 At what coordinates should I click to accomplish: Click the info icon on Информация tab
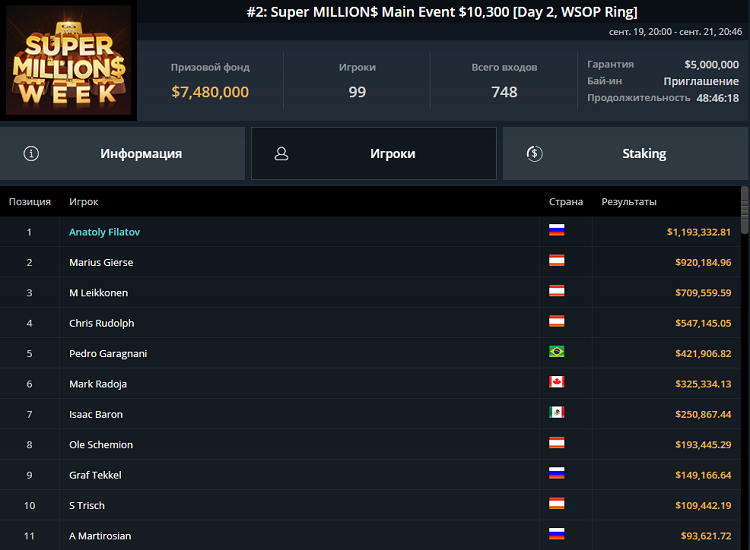pyautogui.click(x=31, y=153)
